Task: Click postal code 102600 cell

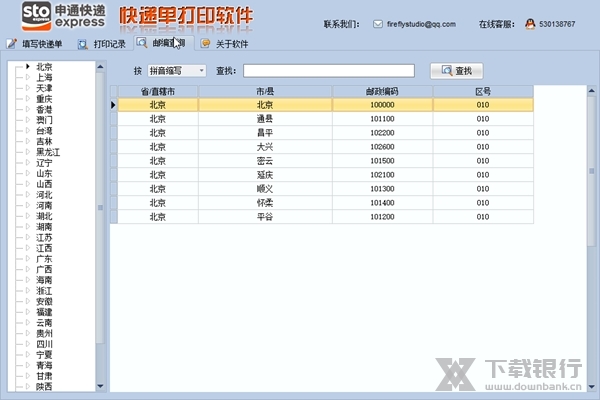Action: 382,147
